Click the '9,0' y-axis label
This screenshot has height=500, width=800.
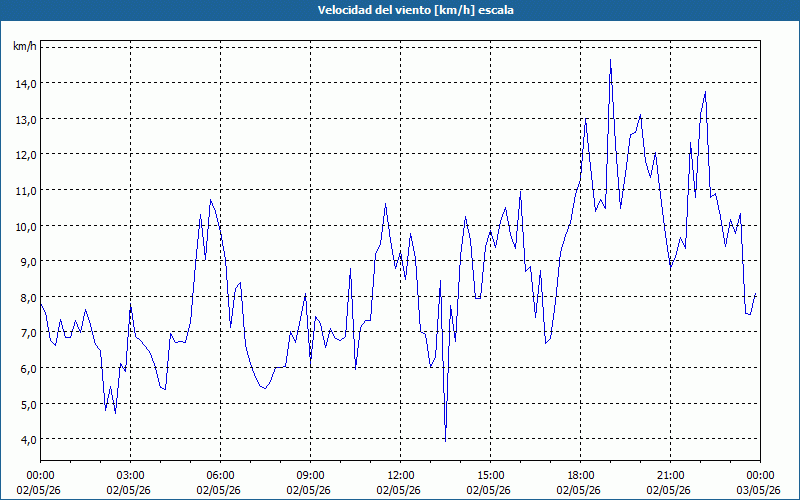coord(28,262)
